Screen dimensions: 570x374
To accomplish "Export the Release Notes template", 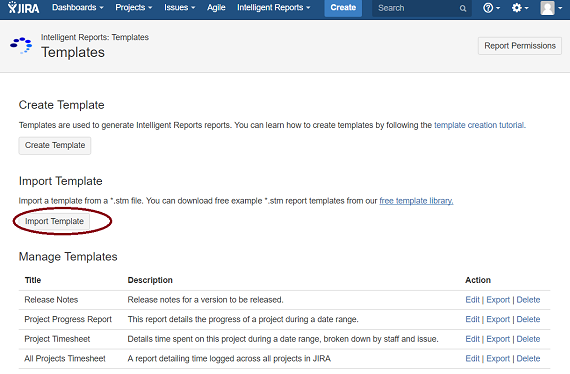I will pos(498,300).
